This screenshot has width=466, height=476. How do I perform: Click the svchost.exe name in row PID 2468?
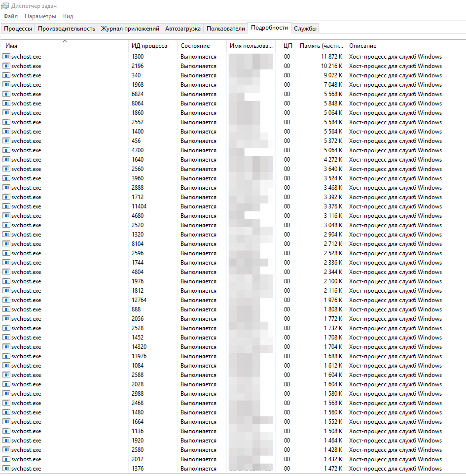click(26, 403)
